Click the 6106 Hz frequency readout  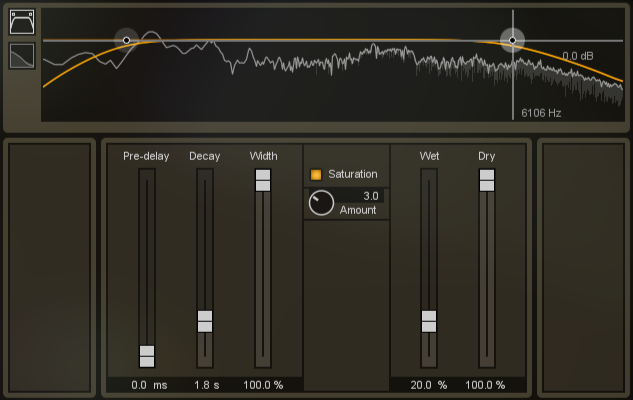(541, 113)
